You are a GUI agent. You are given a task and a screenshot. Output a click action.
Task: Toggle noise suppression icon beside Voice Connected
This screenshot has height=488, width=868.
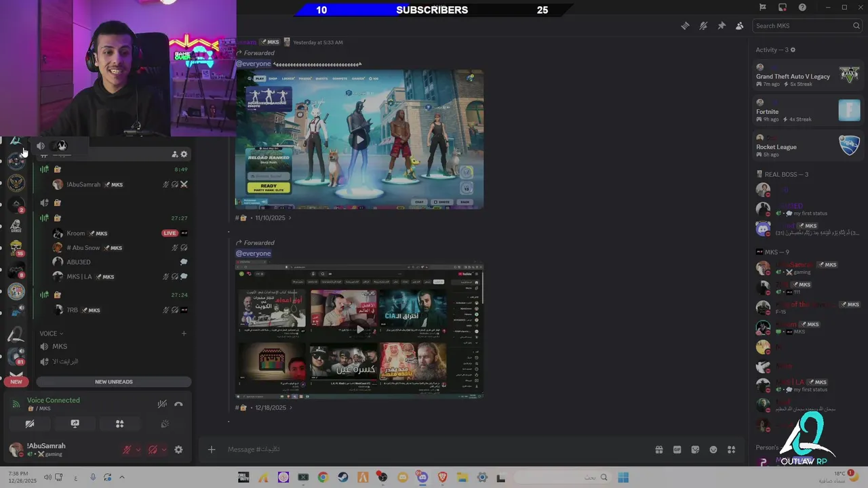(162, 404)
